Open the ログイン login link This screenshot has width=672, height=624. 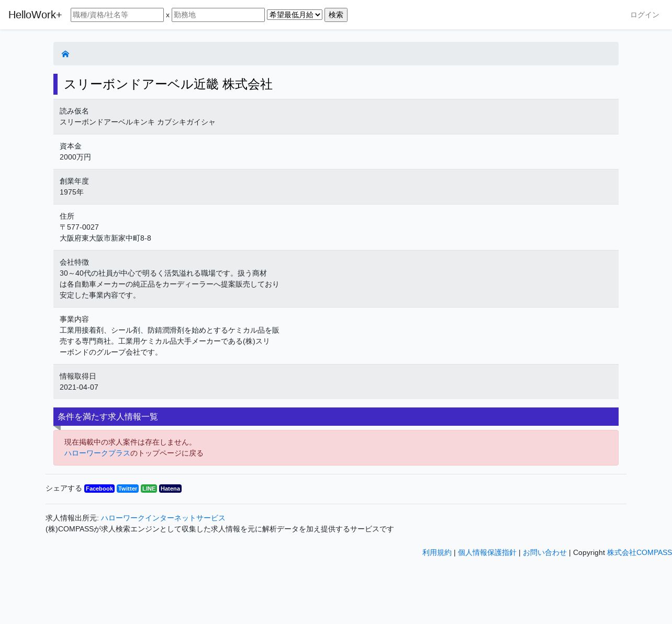645,15
